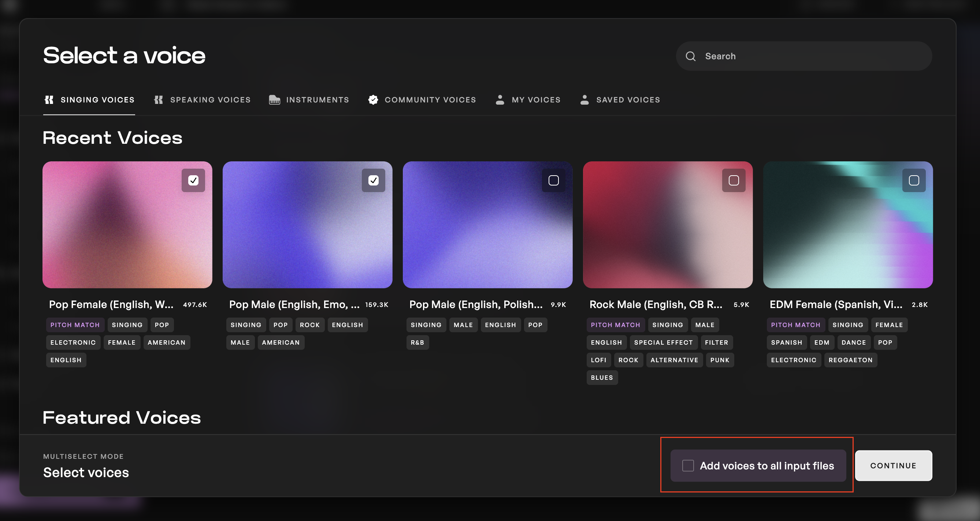Uncheck the Pop Male Emo voice checkbox
This screenshot has width=980, height=521.
pyautogui.click(x=373, y=180)
